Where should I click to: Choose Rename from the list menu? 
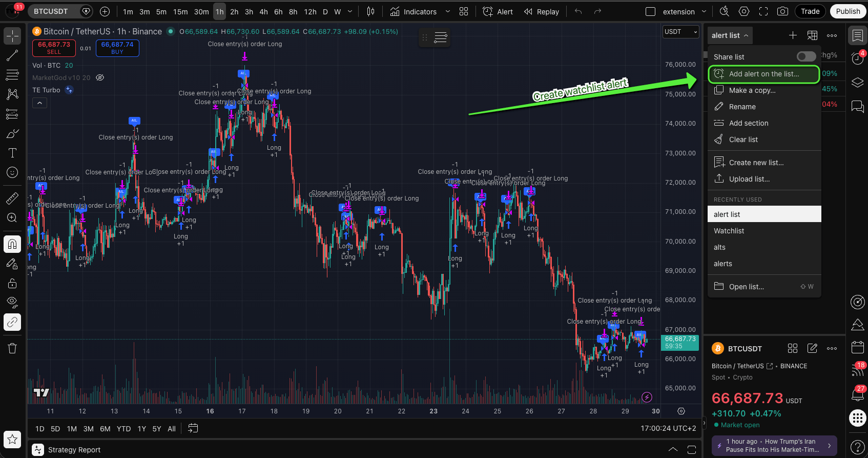click(x=764, y=107)
